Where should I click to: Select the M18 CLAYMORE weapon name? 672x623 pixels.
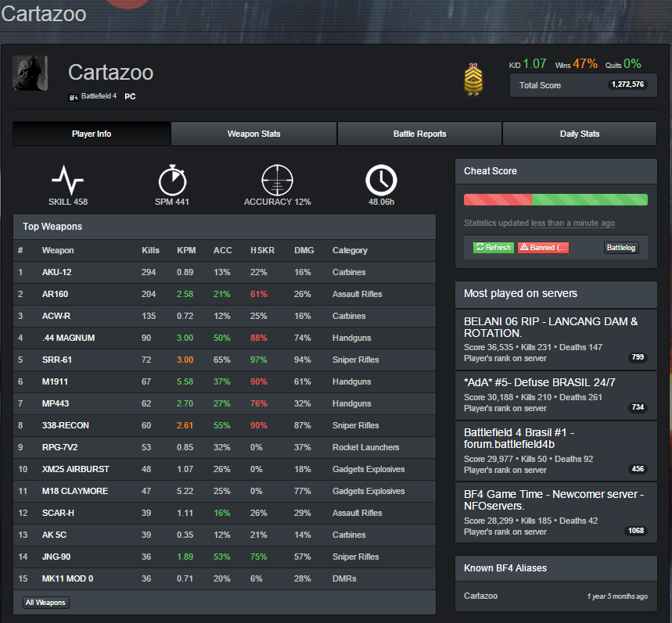[x=75, y=491]
